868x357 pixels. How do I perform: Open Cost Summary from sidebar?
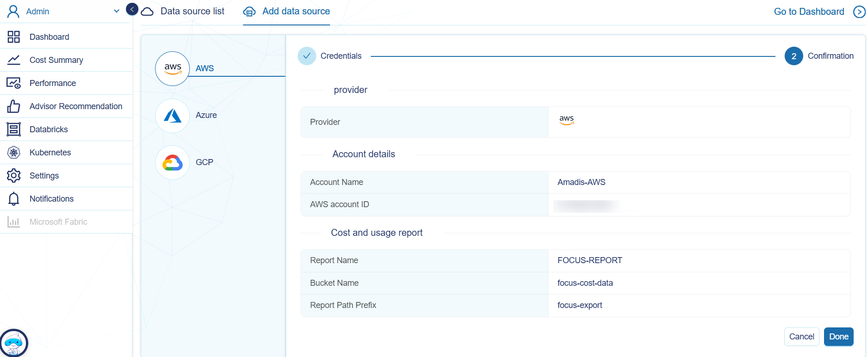point(56,60)
